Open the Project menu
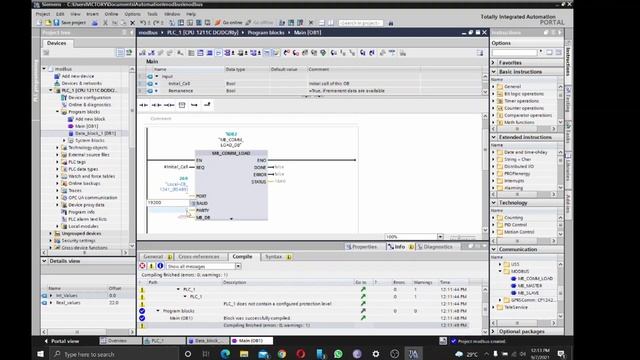This screenshot has height=360, width=640. (43, 14)
